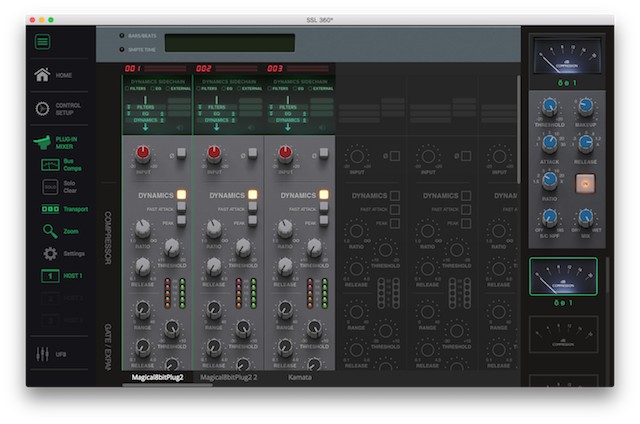This screenshot has height=424, width=640.
Task: Enable Fast Attack on channel 001
Action: pos(181,207)
